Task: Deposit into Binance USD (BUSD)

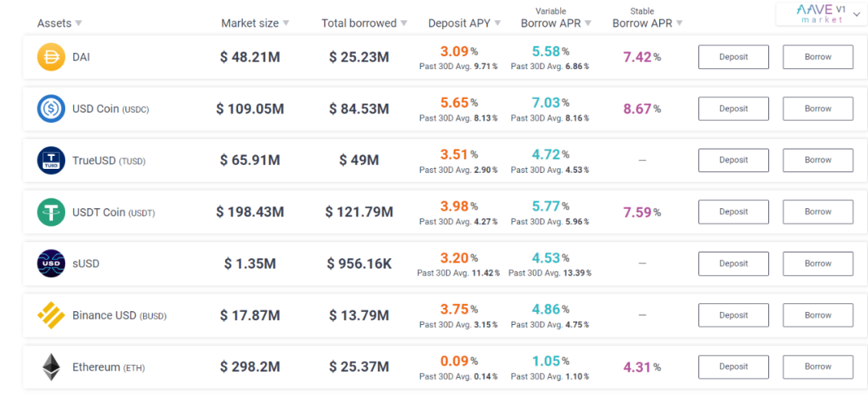Action: [734, 315]
